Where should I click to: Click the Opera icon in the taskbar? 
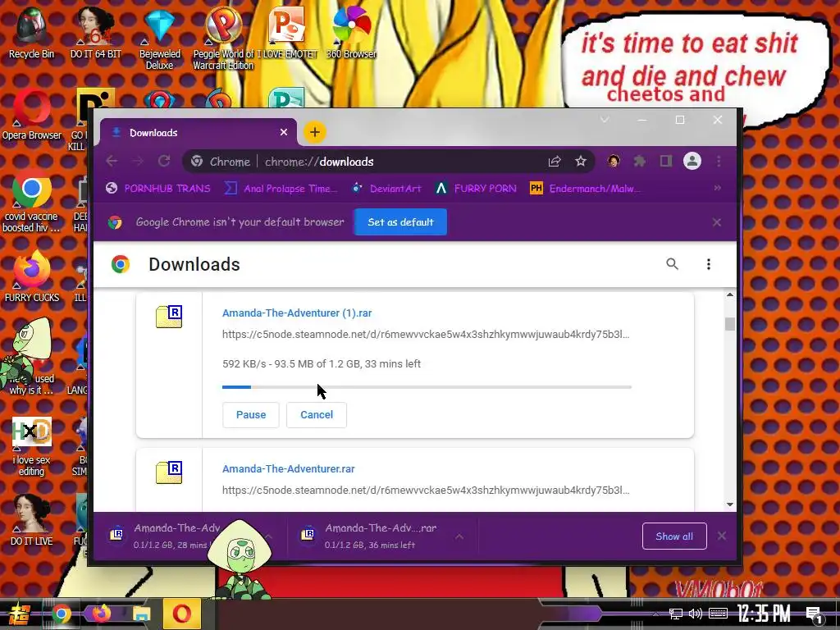click(x=181, y=614)
